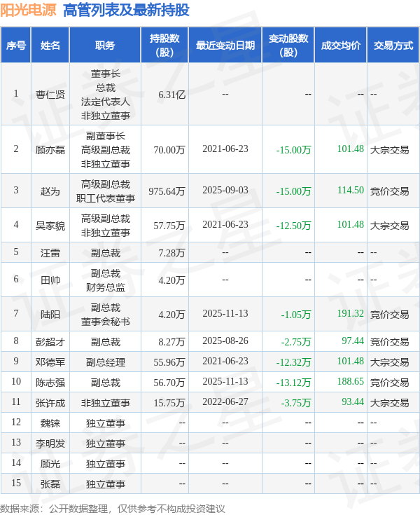This screenshot has width=420, height=515.
Task: Click the 交易方式 column header
Action: [x=393, y=46]
